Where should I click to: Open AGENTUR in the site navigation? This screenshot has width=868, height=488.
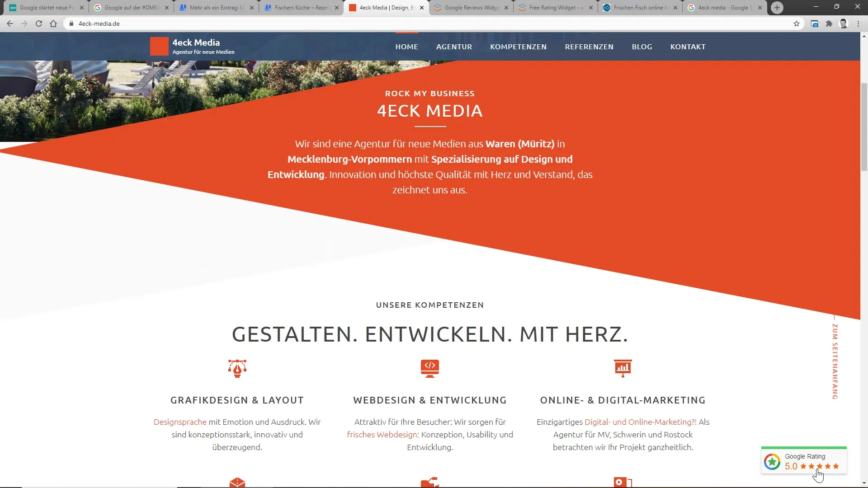(x=454, y=47)
